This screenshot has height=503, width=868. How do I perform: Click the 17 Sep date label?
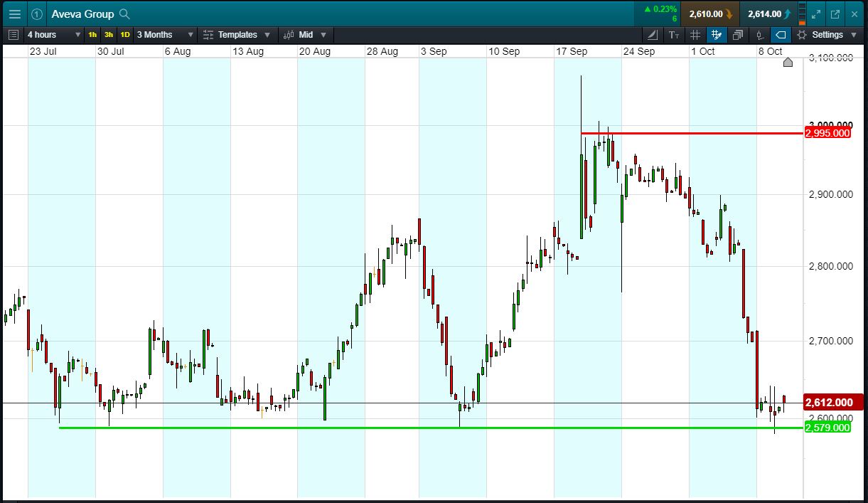(572, 51)
